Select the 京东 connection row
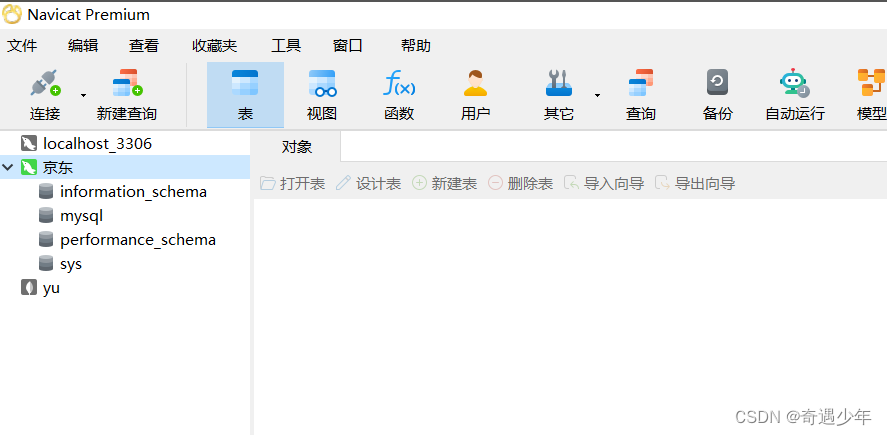The height and width of the screenshot is (435, 887). (125, 167)
